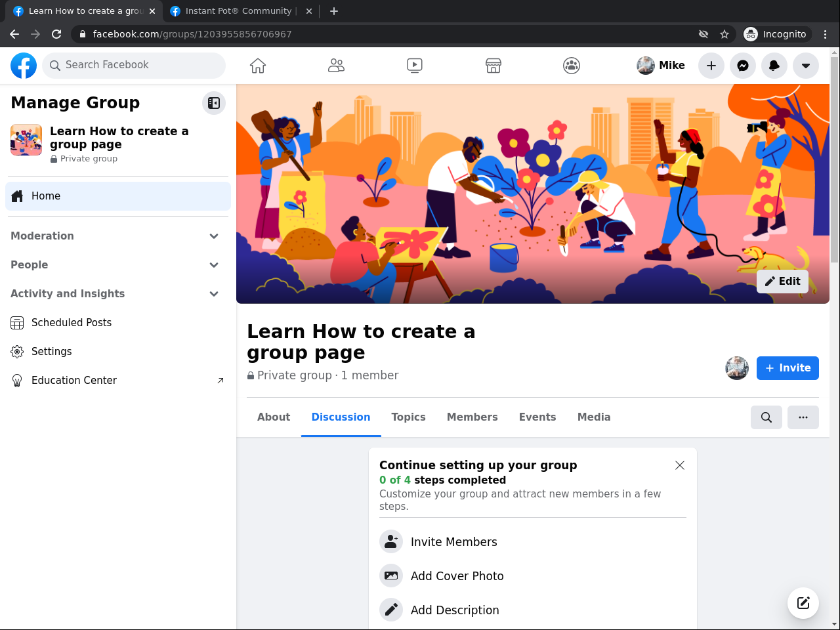This screenshot has height=630, width=840.
Task: Open the Notifications bell
Action: click(774, 66)
